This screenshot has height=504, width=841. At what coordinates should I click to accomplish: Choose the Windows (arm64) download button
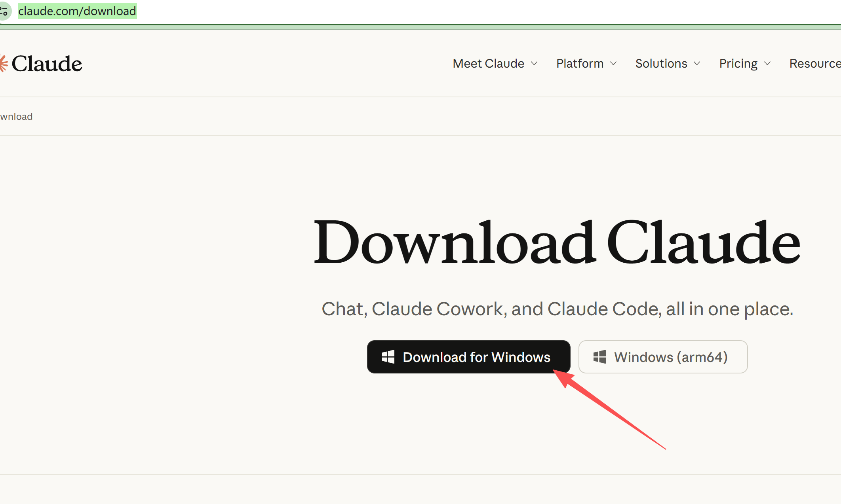coord(663,357)
